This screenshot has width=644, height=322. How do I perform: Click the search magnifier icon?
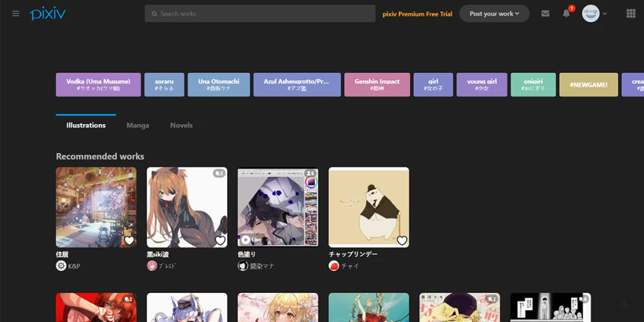(155, 14)
